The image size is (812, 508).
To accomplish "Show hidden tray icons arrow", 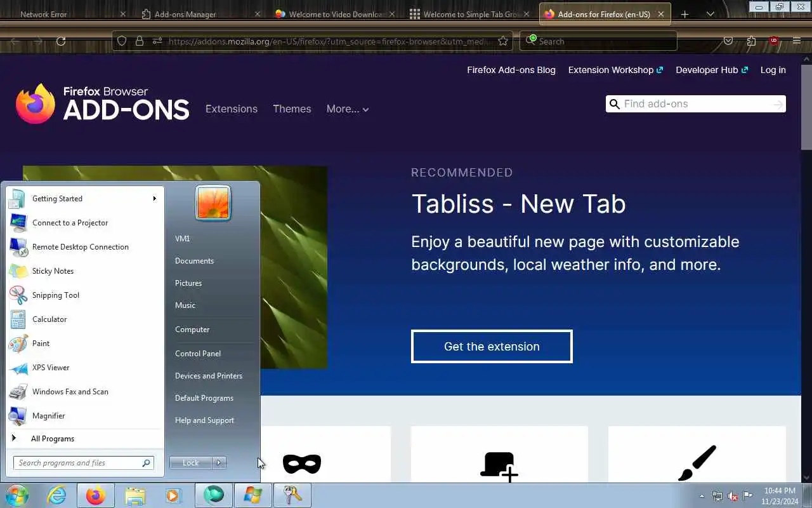I will (x=702, y=496).
